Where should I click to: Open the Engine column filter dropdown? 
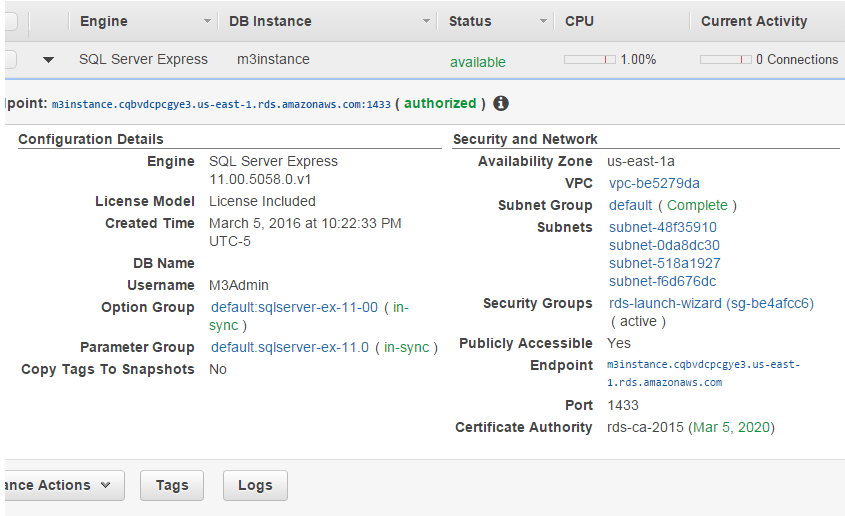(207, 22)
